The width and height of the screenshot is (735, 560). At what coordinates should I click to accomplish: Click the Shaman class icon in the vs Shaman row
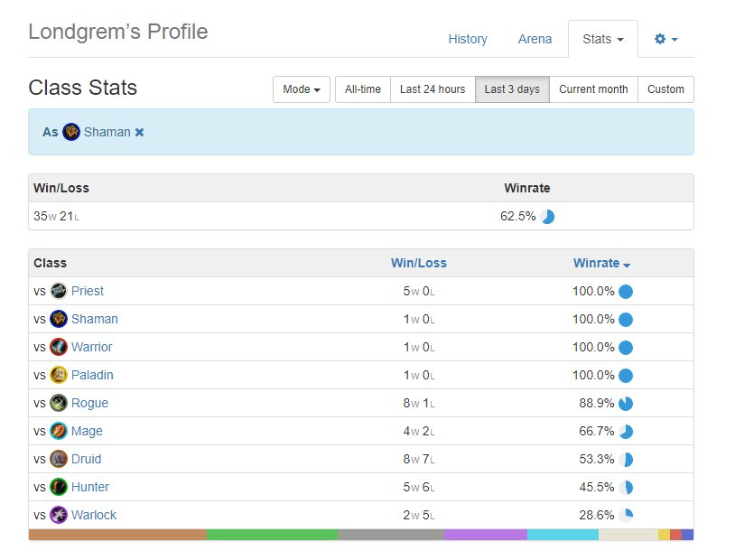pos(59,319)
